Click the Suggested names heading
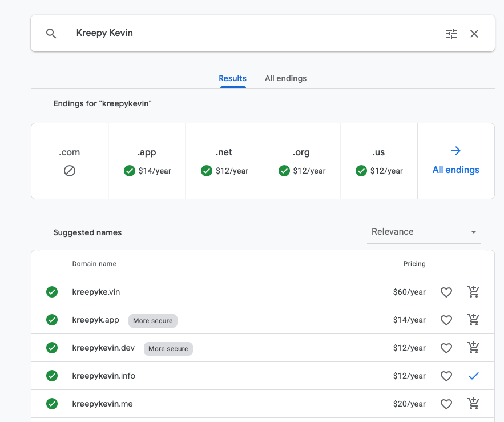The width and height of the screenshot is (504, 422). (87, 232)
